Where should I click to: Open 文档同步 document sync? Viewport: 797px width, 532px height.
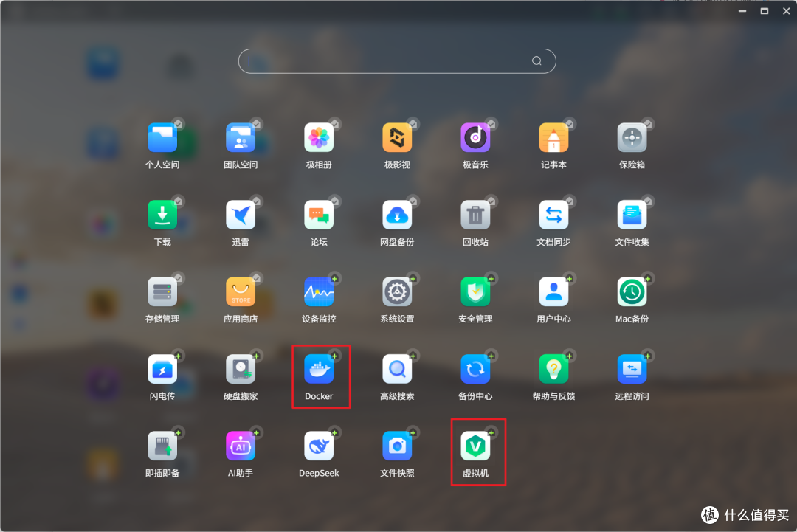[x=553, y=215]
